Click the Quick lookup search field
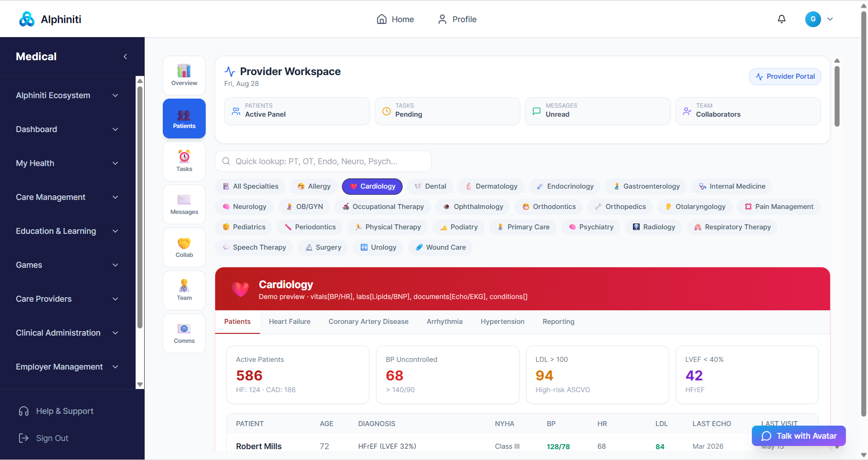This screenshot has width=868, height=460. pos(323,161)
